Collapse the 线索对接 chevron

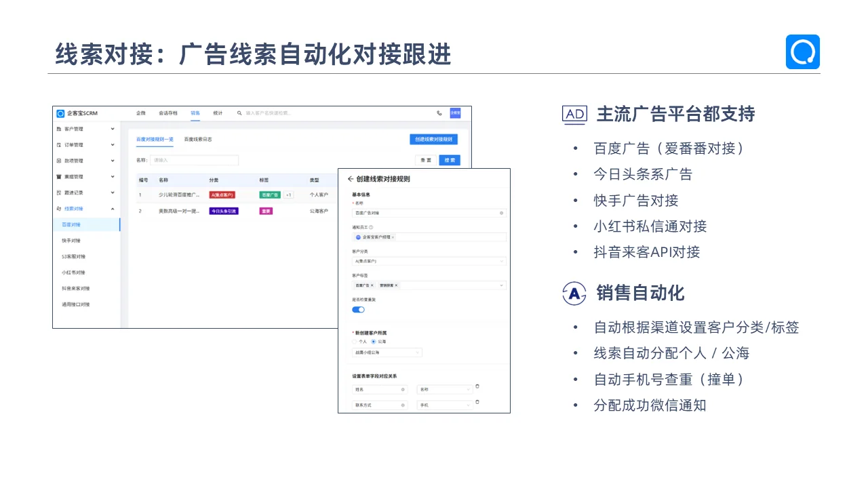(113, 209)
